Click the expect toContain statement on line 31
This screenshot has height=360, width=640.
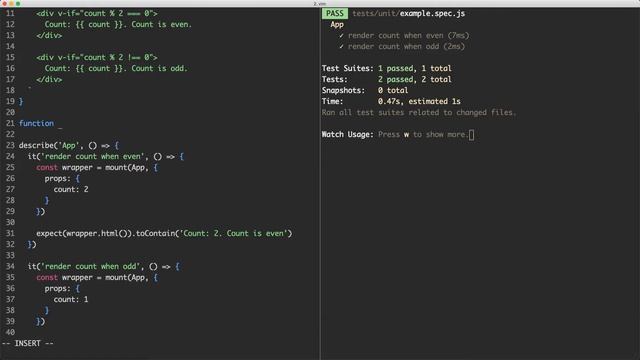(164, 233)
